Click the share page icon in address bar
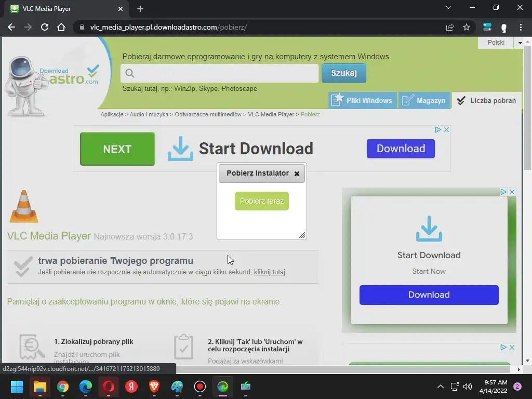 point(450,27)
